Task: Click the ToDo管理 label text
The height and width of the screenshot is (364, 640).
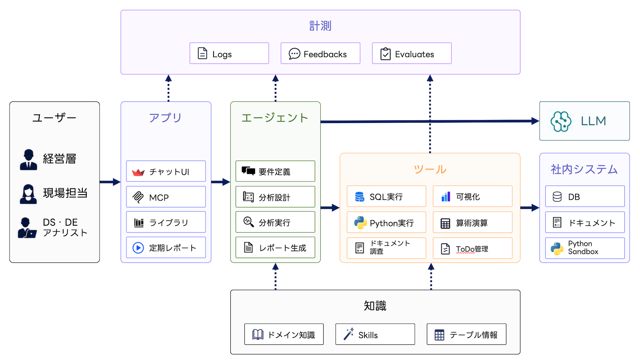Action: pyautogui.click(x=472, y=249)
